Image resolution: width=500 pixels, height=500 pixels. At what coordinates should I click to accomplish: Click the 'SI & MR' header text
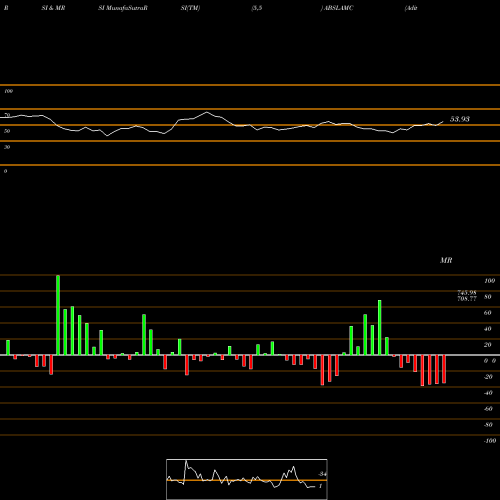coord(53,8)
